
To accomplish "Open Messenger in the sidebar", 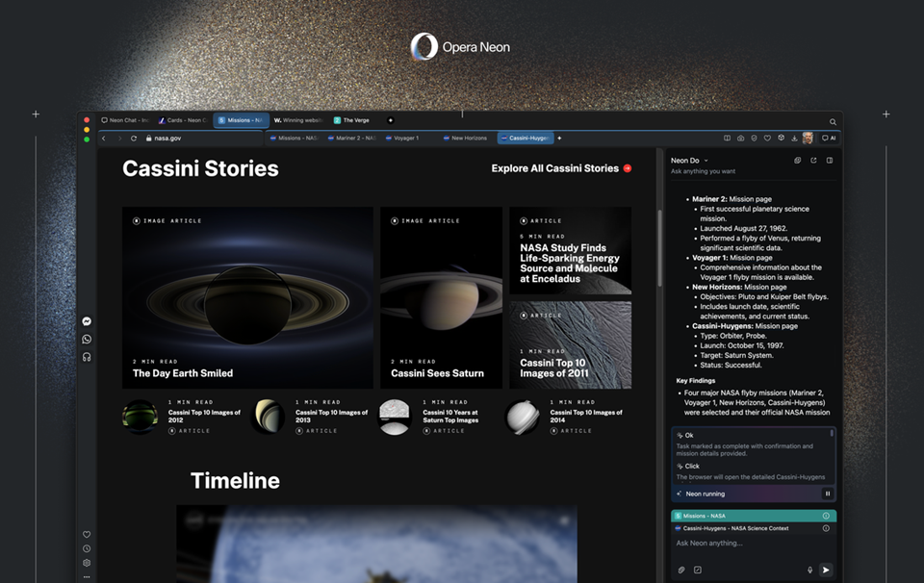I will click(x=87, y=321).
